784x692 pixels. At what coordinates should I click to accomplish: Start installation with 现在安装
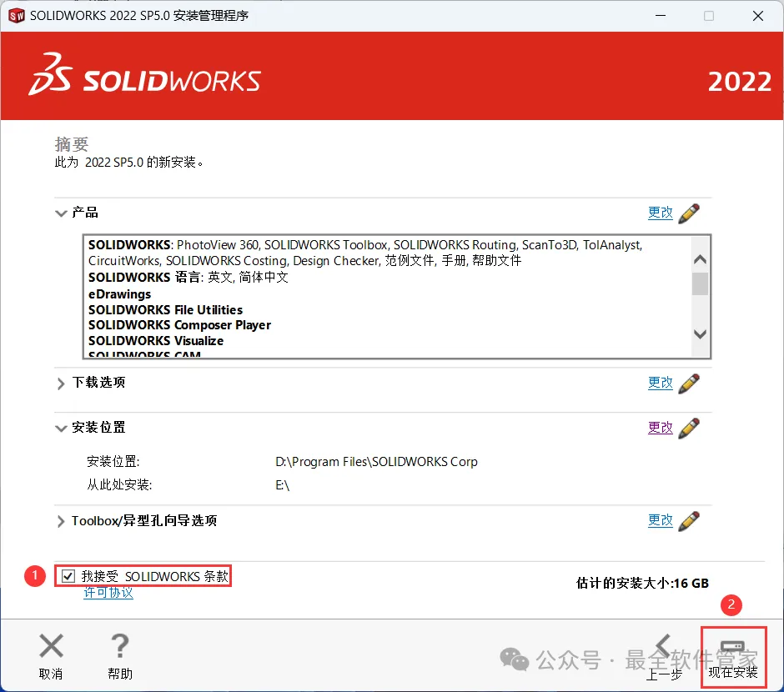tap(733, 658)
